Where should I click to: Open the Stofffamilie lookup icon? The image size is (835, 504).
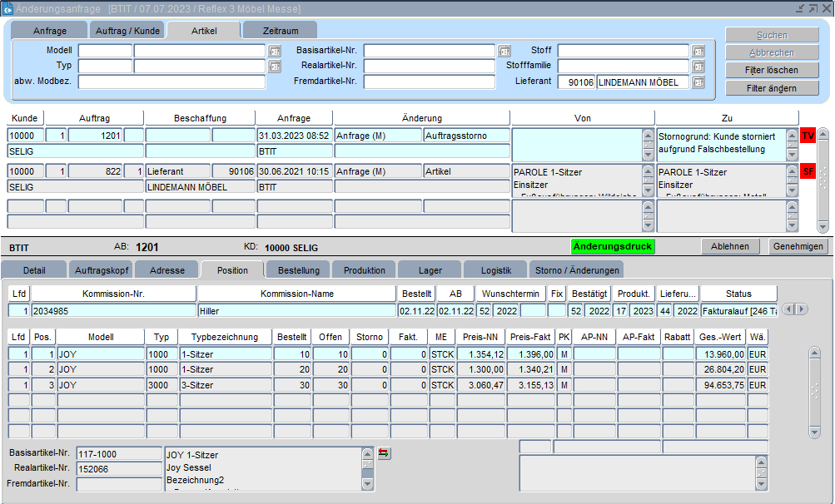tap(698, 66)
